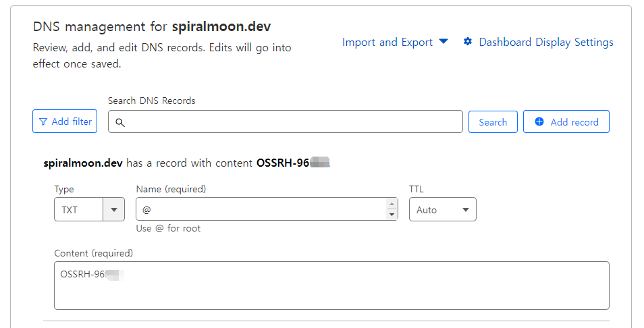This screenshot has width=644, height=328.
Task: Click the funnel icon in Add filter
Action: (x=43, y=122)
